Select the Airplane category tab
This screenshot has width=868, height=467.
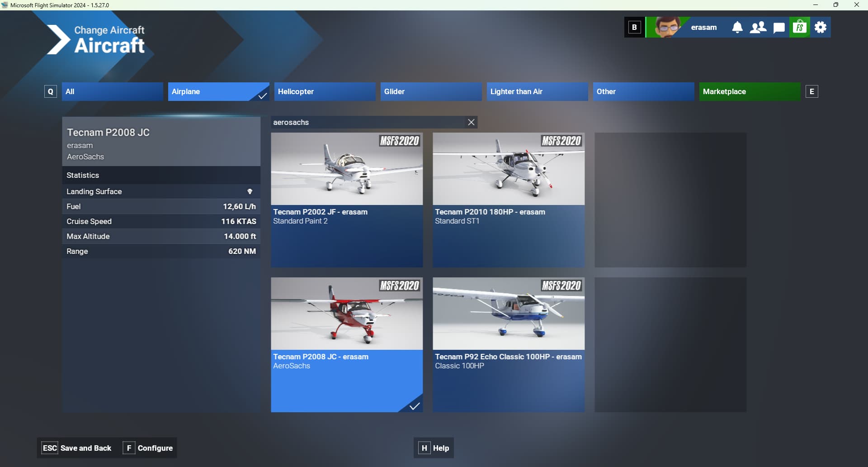[x=218, y=91]
